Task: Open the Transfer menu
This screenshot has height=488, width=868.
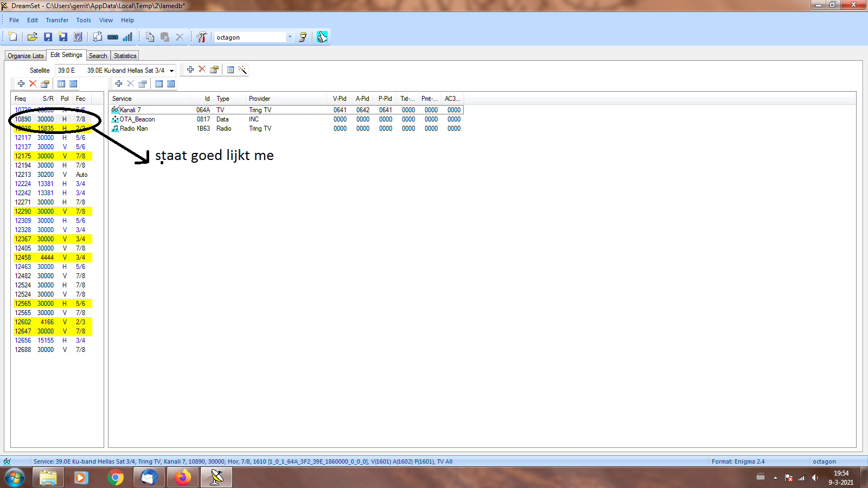Action: point(57,20)
